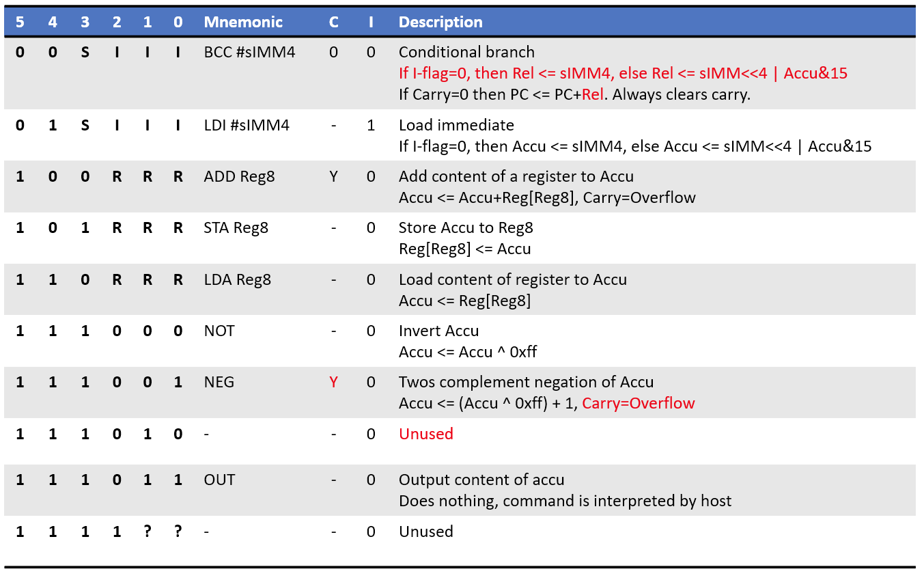Click the "Invert Accu" description text

(438, 331)
